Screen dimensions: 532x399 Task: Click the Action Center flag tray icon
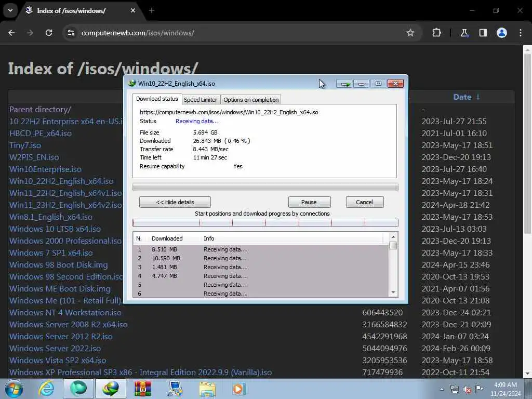click(x=478, y=389)
